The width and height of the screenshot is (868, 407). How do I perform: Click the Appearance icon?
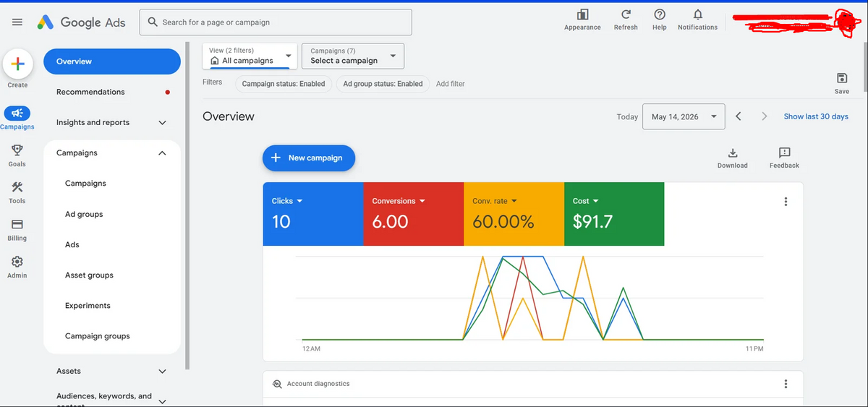(582, 15)
